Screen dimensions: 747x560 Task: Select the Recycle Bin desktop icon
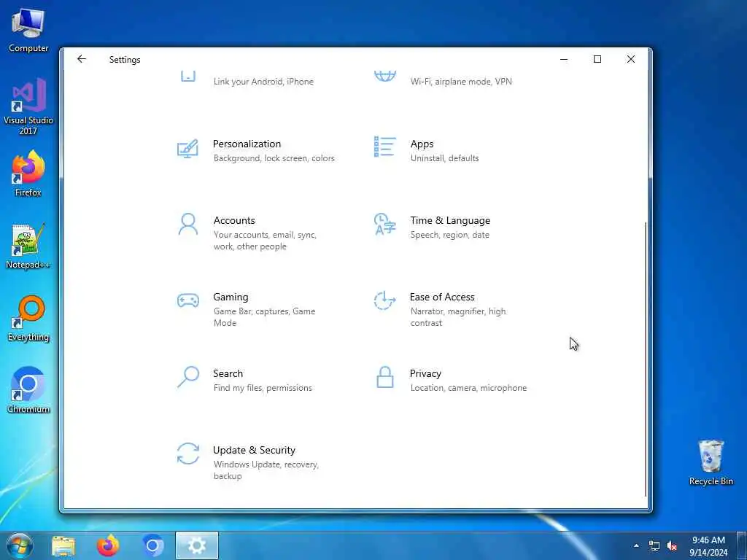pos(711,462)
